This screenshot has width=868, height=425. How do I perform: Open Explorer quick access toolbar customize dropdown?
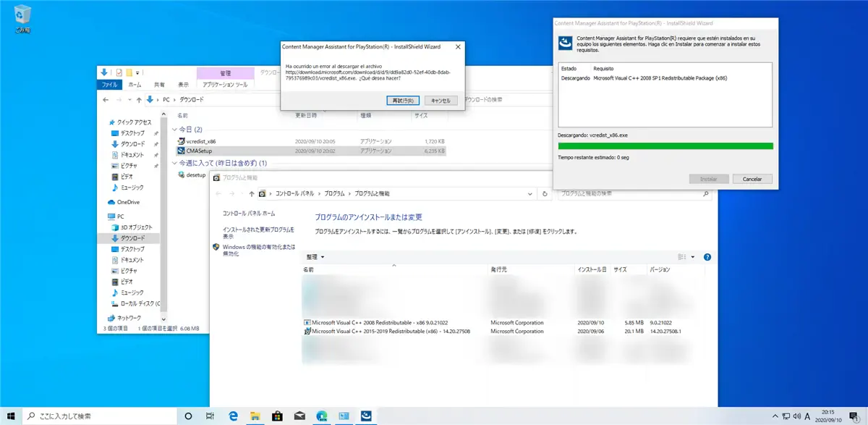[x=136, y=72]
